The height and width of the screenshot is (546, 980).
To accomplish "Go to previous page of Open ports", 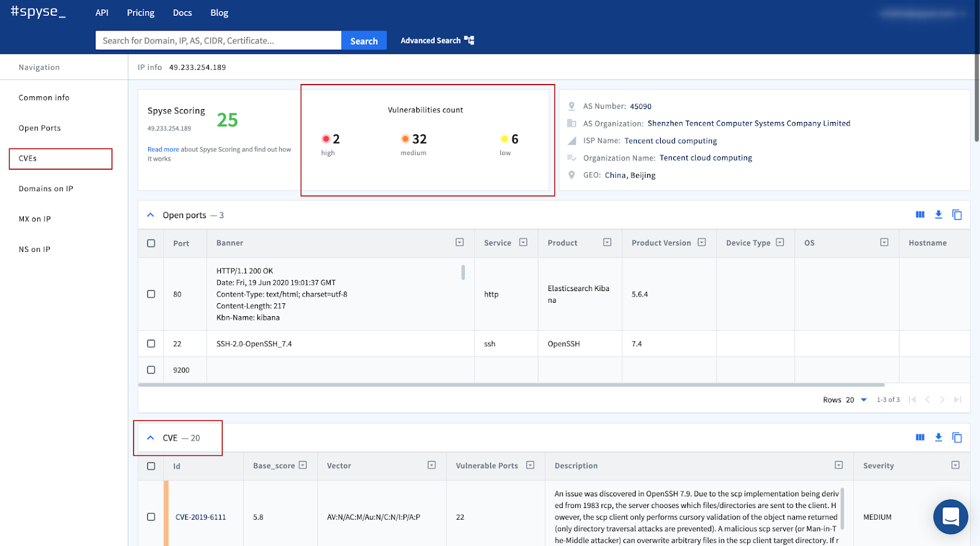I will tap(927, 400).
